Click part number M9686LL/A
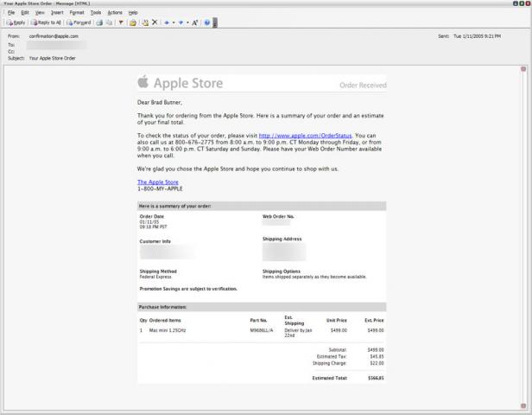 262,330
